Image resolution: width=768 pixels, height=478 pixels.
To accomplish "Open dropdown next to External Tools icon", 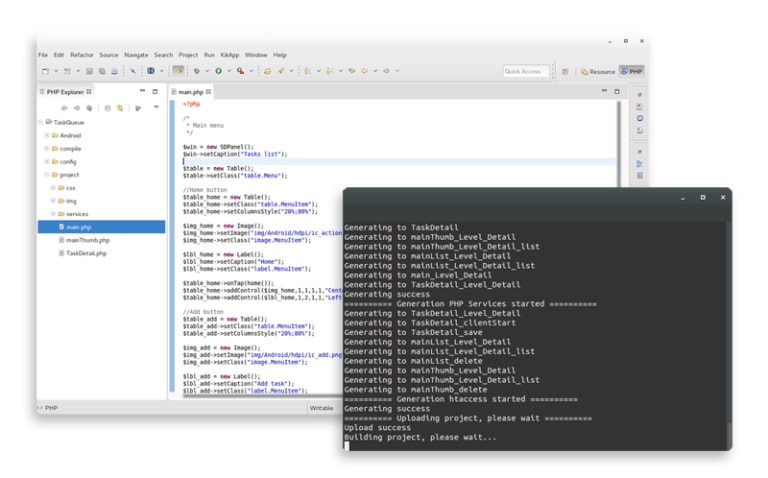I will 251,71.
